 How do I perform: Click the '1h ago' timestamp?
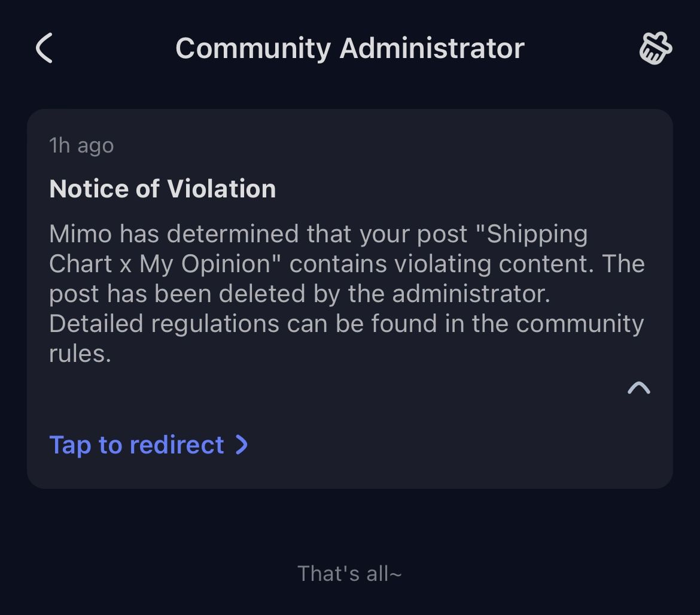pos(82,145)
